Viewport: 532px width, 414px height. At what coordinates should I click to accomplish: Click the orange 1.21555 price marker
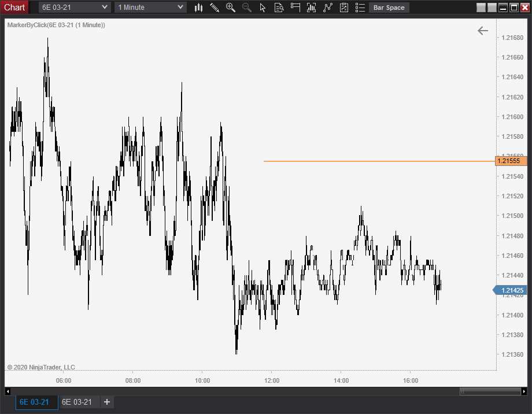click(x=510, y=161)
